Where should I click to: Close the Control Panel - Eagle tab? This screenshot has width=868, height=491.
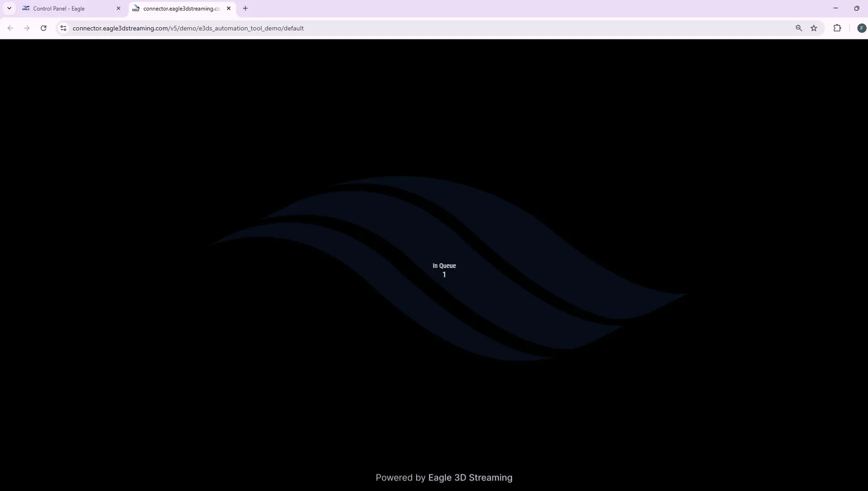[x=118, y=9]
